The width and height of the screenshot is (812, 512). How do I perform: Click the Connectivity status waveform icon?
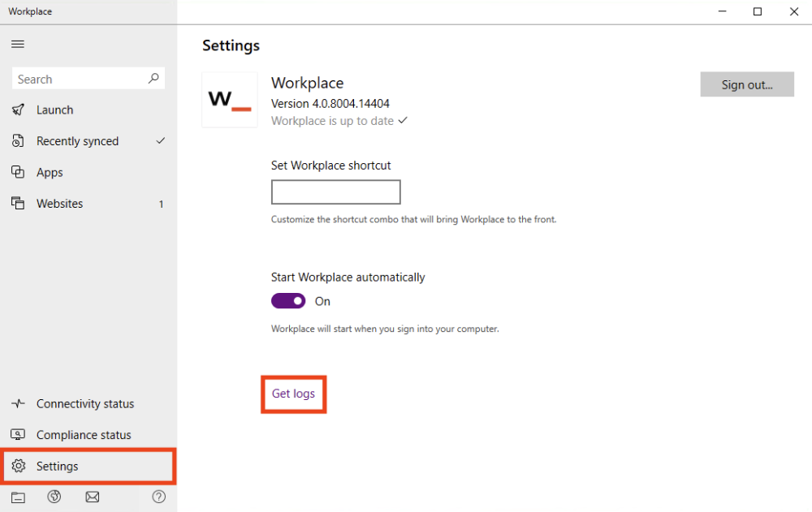click(18, 403)
